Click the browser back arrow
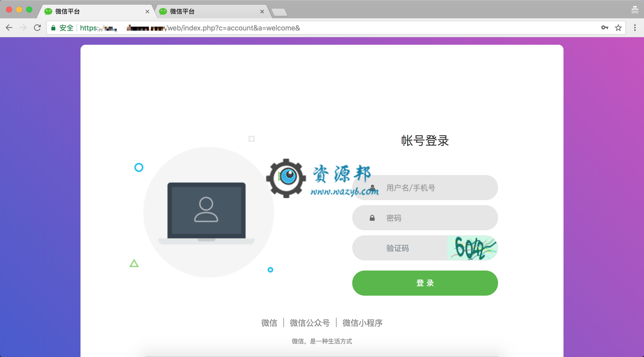The image size is (644, 357). [x=9, y=28]
